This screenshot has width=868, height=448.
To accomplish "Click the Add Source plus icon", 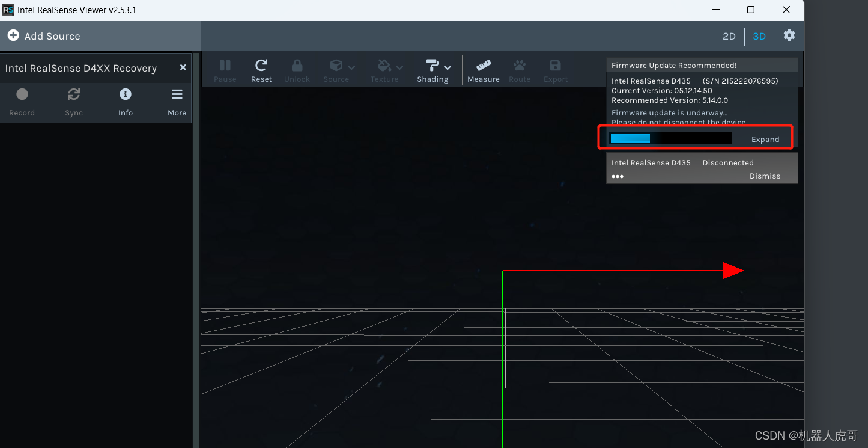I will click(x=13, y=36).
